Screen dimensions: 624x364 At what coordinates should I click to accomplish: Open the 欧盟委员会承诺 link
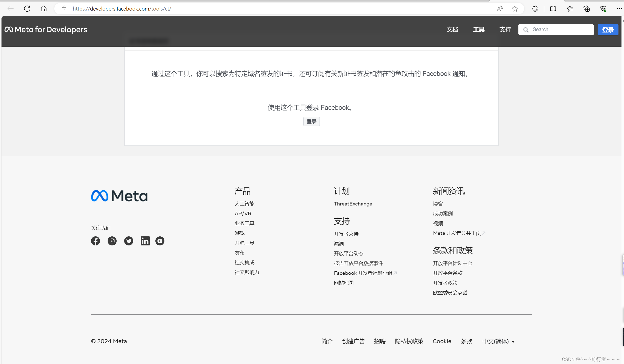click(x=450, y=293)
